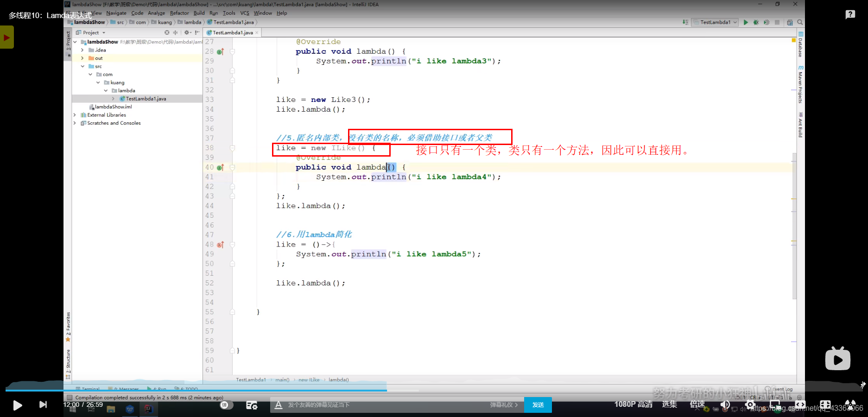Open the 选集 episode list
This screenshot has height=417, width=868.
pos(670,404)
